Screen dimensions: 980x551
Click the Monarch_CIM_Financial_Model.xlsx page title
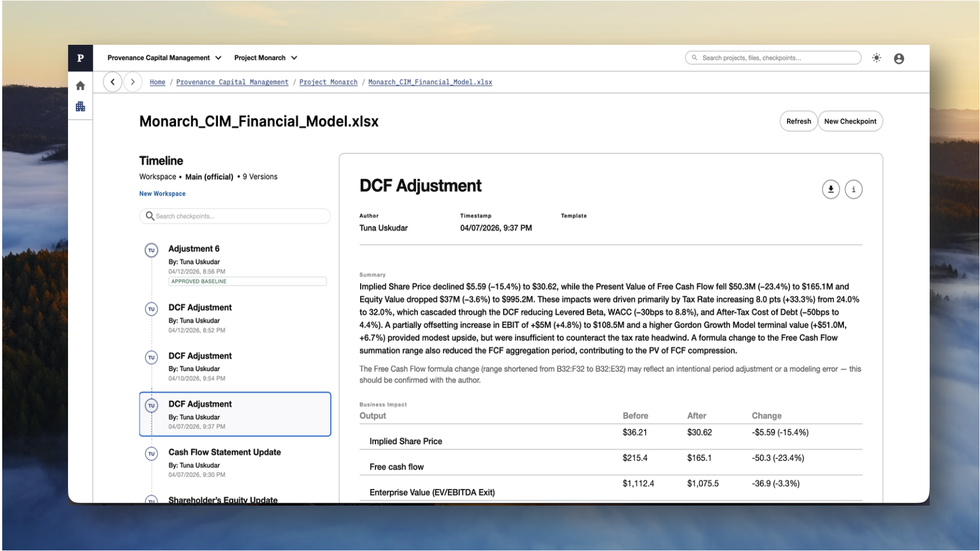(259, 121)
